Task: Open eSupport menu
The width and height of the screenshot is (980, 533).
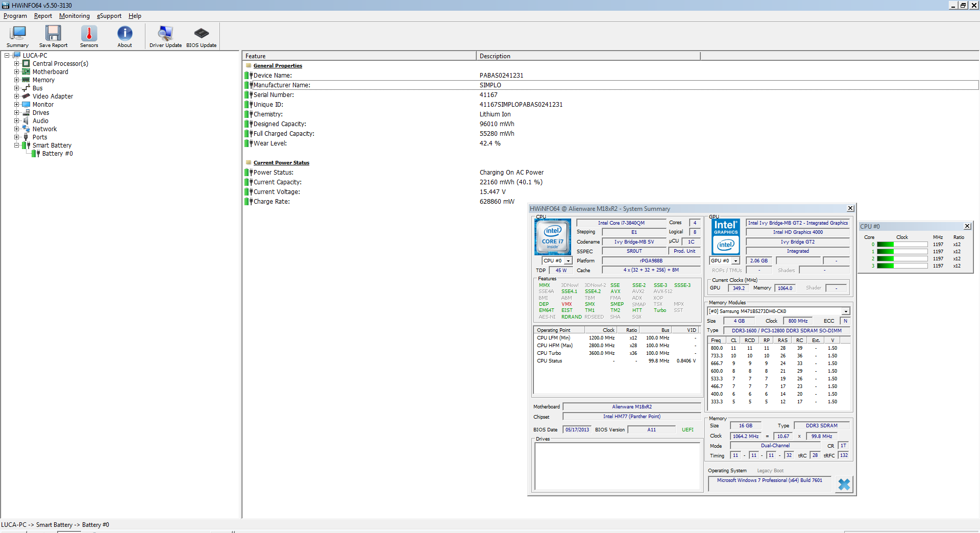Action: [109, 16]
